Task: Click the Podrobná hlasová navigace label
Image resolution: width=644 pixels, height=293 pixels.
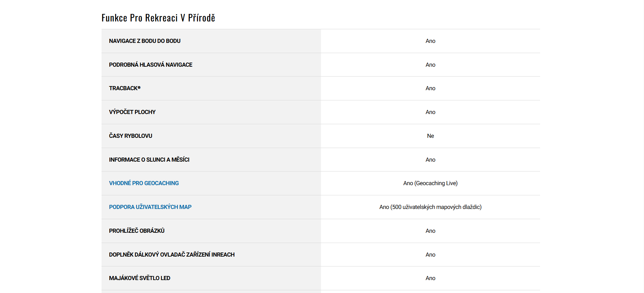Action: [x=150, y=65]
